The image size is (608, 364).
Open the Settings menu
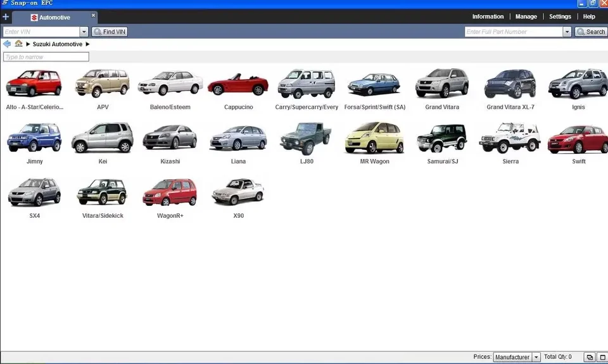560,16
